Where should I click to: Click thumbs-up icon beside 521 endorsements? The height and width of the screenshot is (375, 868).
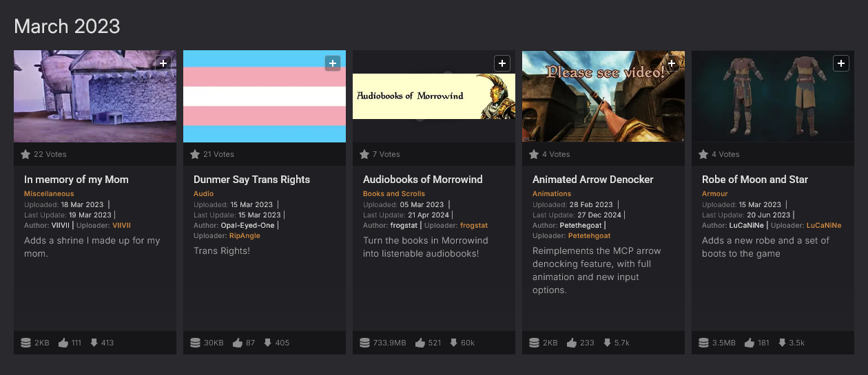pyautogui.click(x=420, y=342)
